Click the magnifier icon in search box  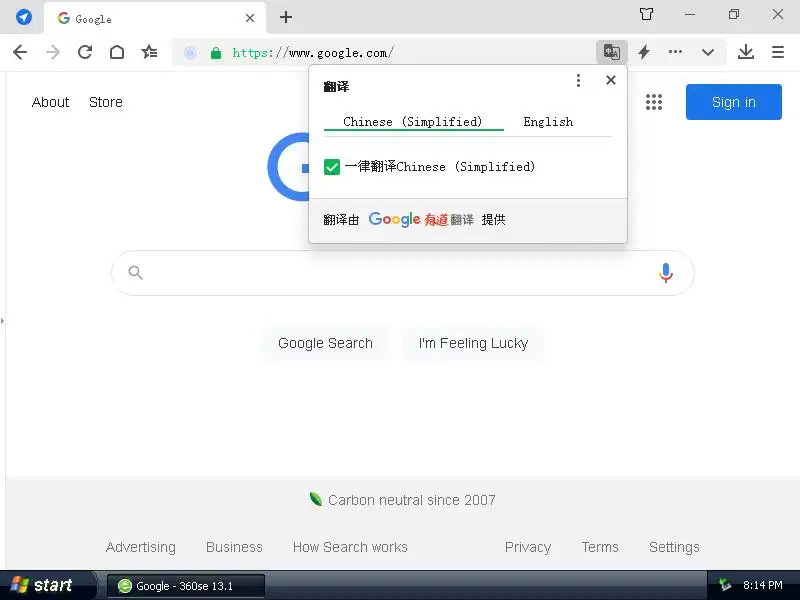[136, 273]
